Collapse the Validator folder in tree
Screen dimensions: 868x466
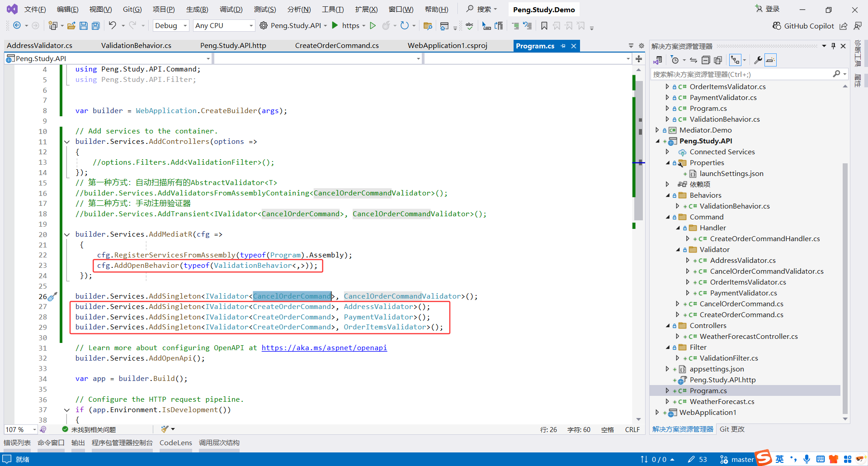pyautogui.click(x=678, y=250)
